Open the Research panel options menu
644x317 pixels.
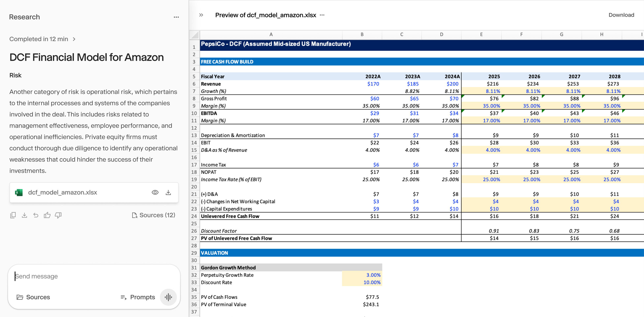click(176, 17)
